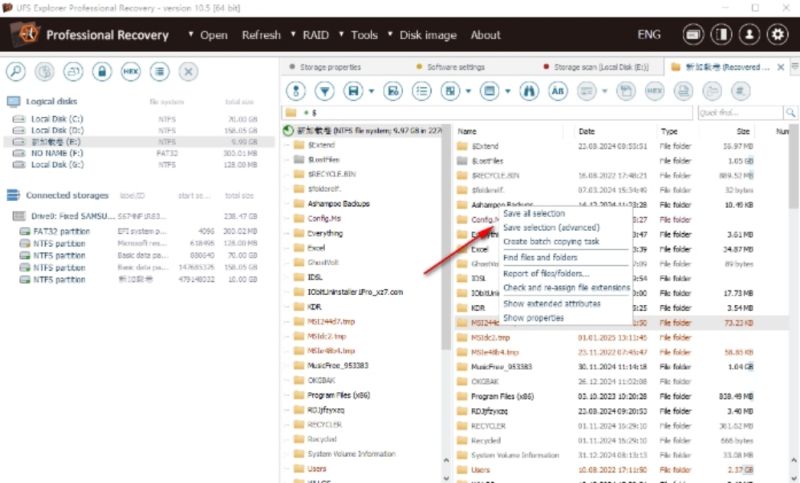Open the window view icon's dropdown arrow
800x483 pixels.
(508, 91)
